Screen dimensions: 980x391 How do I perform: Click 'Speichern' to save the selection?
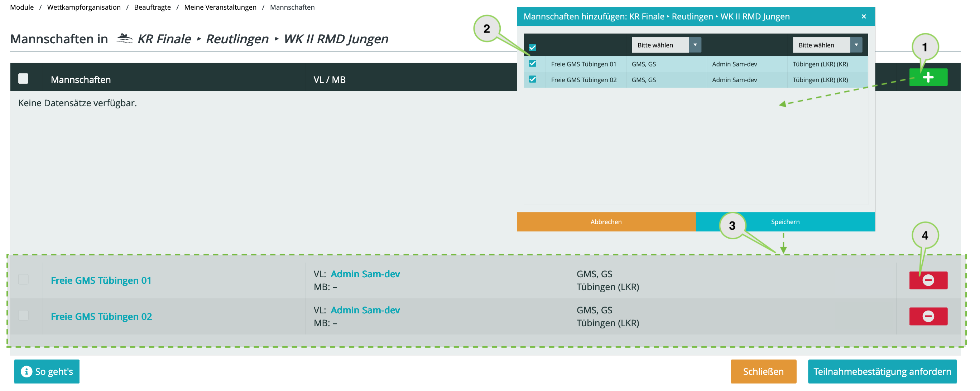click(x=784, y=222)
